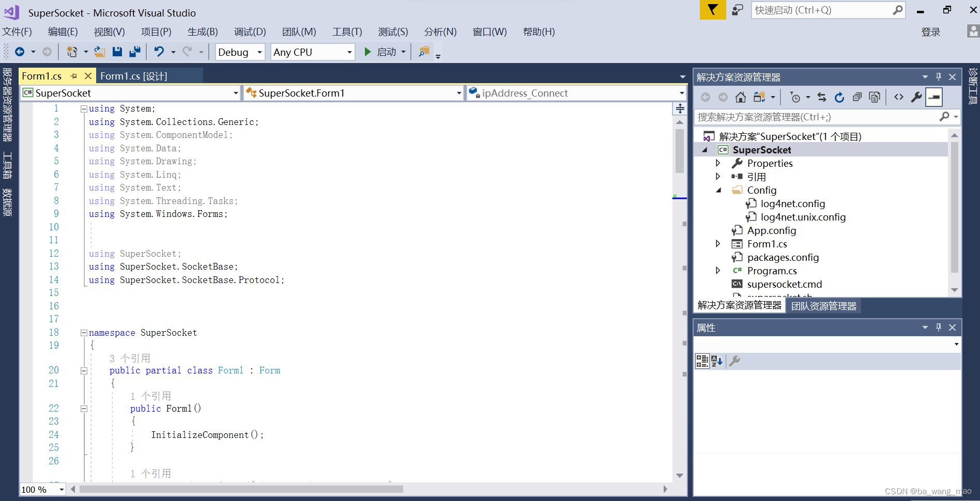Screen dimensions: 980x501
Task: Collapse All items in Solution Explorer
Action: coord(857,97)
